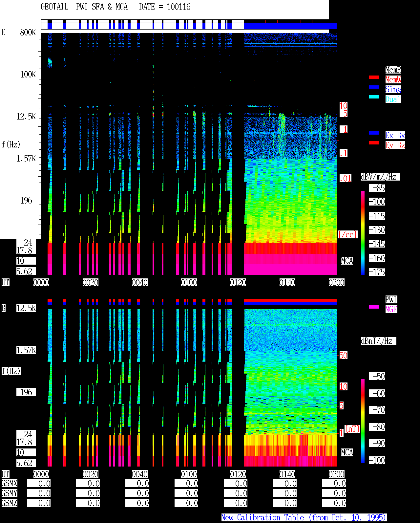Click the solid blue mode bar atop E panel
The image size is (420, 523).
tap(290, 26)
